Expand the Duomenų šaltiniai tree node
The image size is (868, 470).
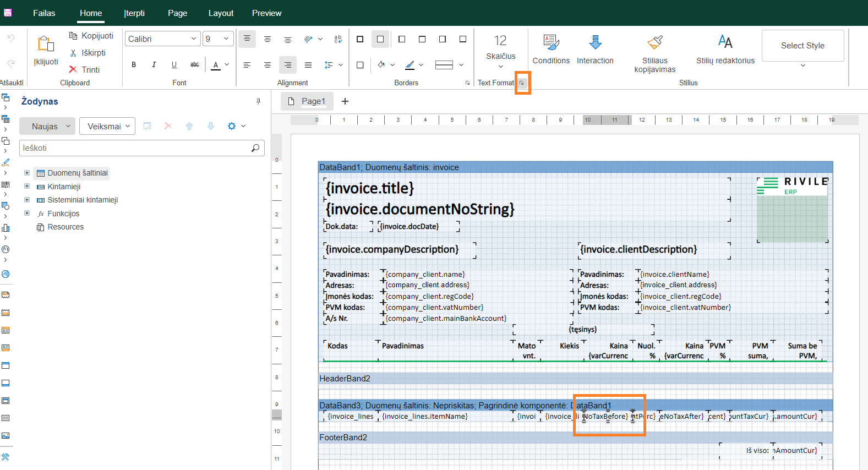pyautogui.click(x=27, y=173)
